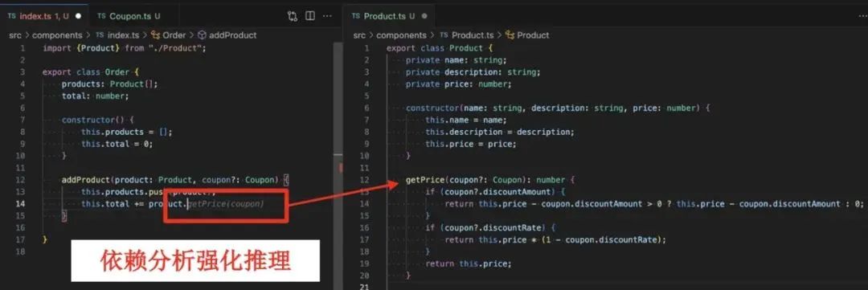Image resolution: width=868 pixels, height=290 pixels.
Task: Click the return line with coupon.discountAmount > 0
Action: click(654, 204)
